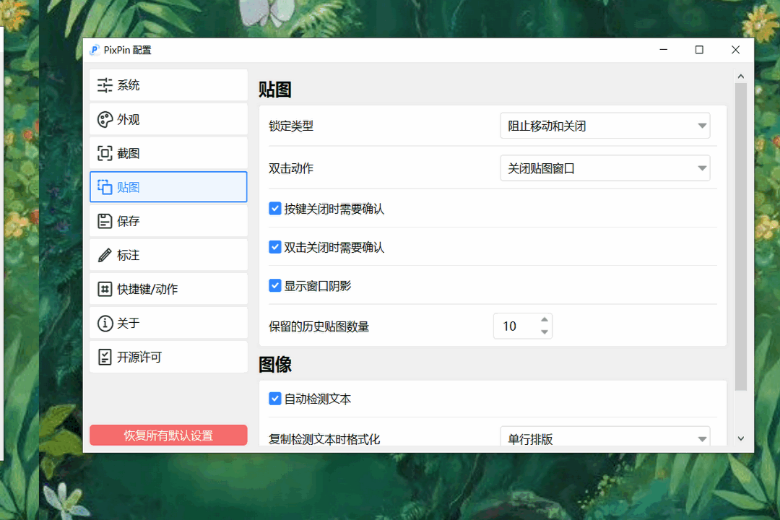
Task: Click the 图像 section heading
Action: click(275, 364)
